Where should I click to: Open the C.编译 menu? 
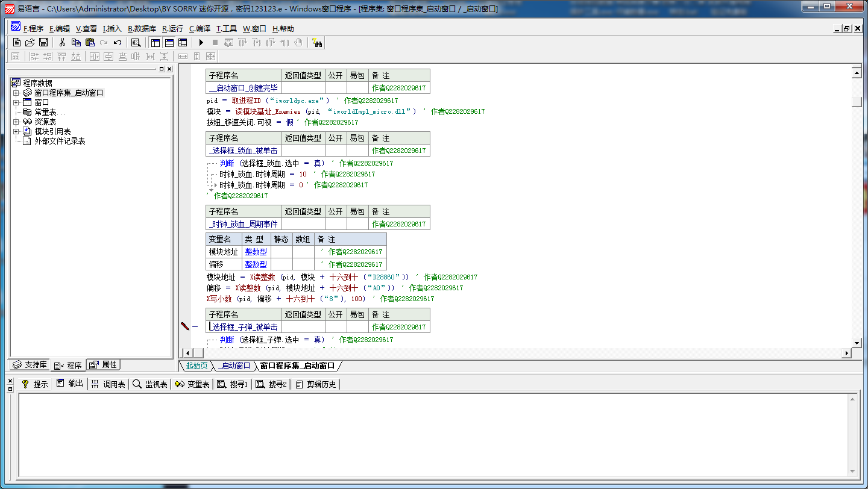[x=200, y=28]
